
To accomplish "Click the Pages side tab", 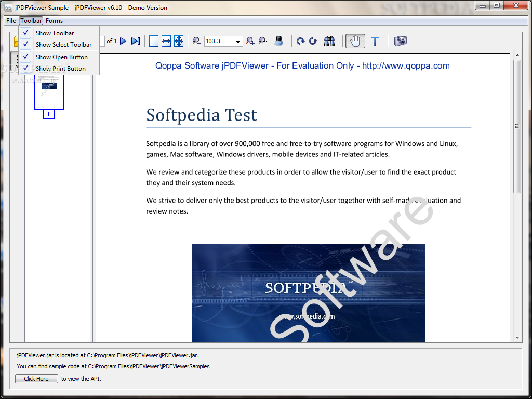I will (x=15, y=61).
